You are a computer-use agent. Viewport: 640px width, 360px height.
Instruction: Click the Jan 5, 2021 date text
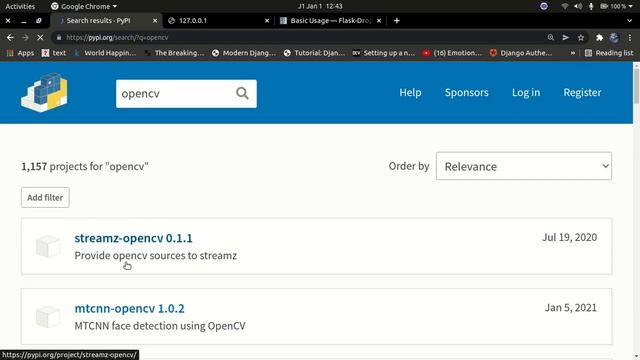point(571,308)
